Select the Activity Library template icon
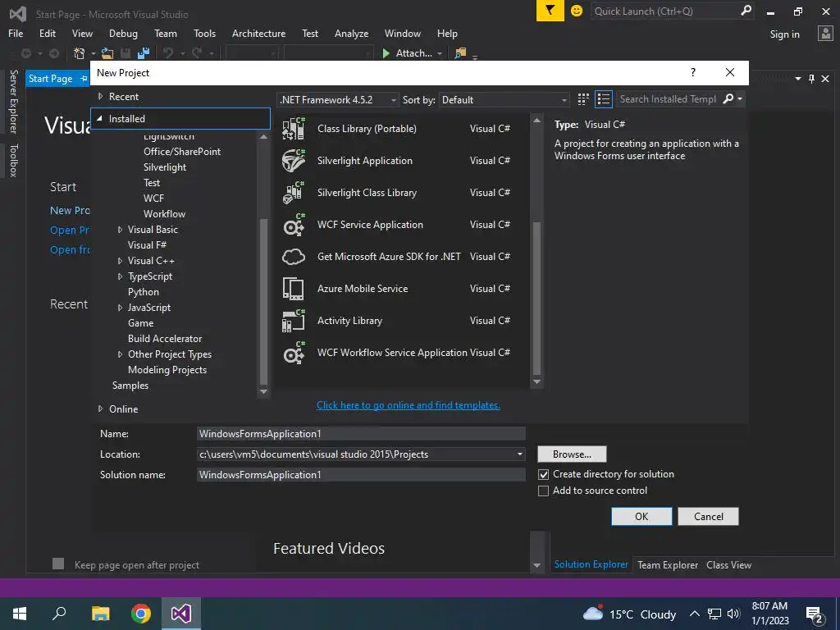 tap(294, 321)
